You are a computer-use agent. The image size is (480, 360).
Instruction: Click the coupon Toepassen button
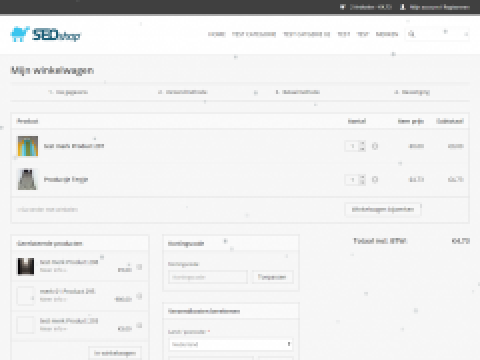pyautogui.click(x=272, y=277)
